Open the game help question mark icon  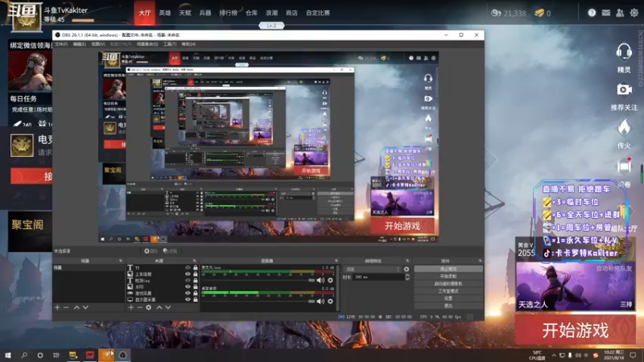coord(592,13)
